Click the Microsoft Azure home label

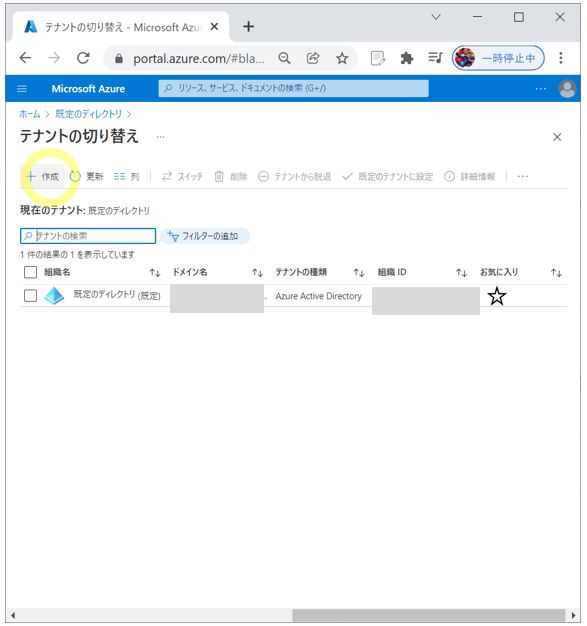88,89
